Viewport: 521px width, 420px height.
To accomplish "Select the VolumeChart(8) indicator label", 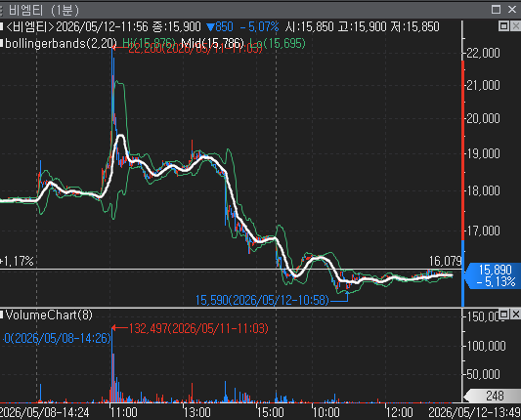I will (49, 315).
